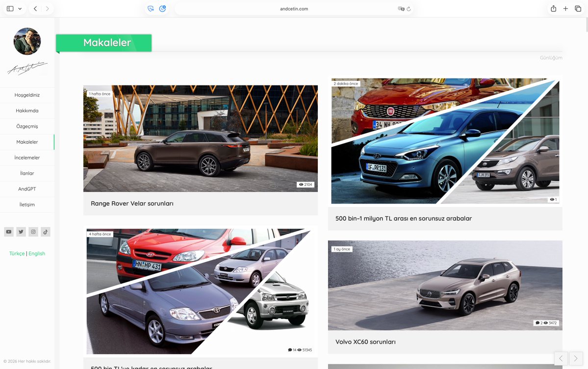This screenshot has width=588, height=369.
Task: Open the İlanlar menu item
Action: point(27,173)
